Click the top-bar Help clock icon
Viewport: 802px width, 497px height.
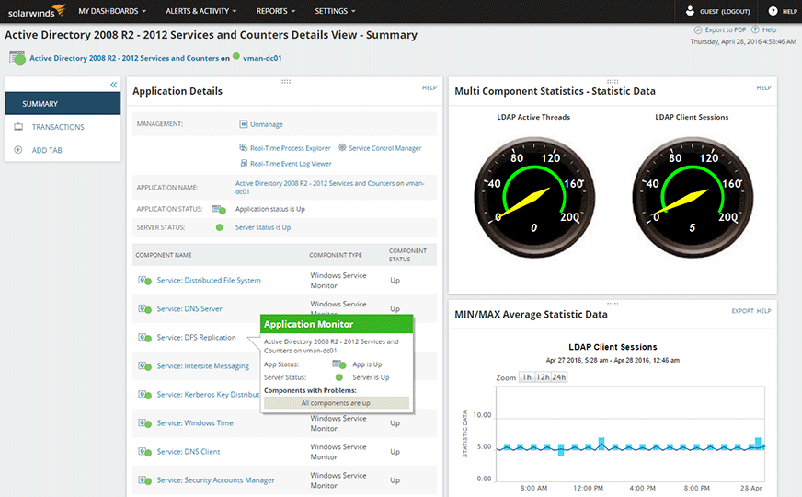pyautogui.click(x=773, y=11)
